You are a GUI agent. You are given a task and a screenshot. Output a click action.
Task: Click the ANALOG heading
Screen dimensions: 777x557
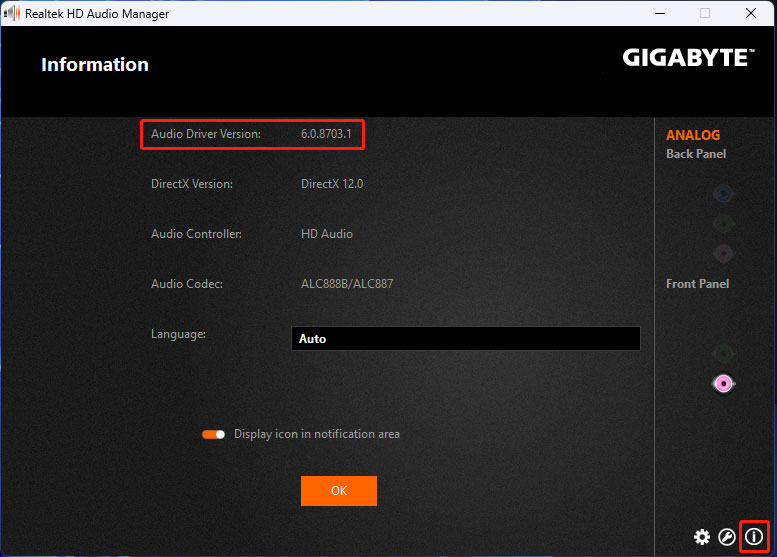pos(693,135)
